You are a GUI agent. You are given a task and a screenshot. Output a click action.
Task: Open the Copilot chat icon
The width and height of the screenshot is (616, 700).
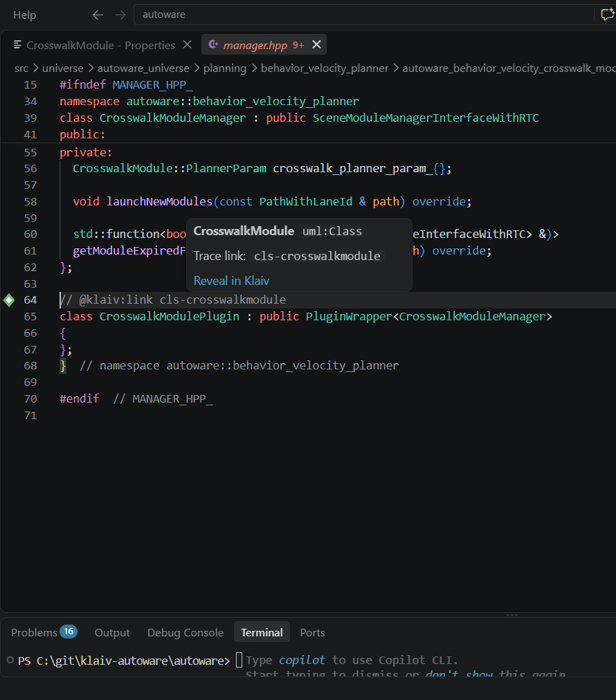click(x=608, y=15)
